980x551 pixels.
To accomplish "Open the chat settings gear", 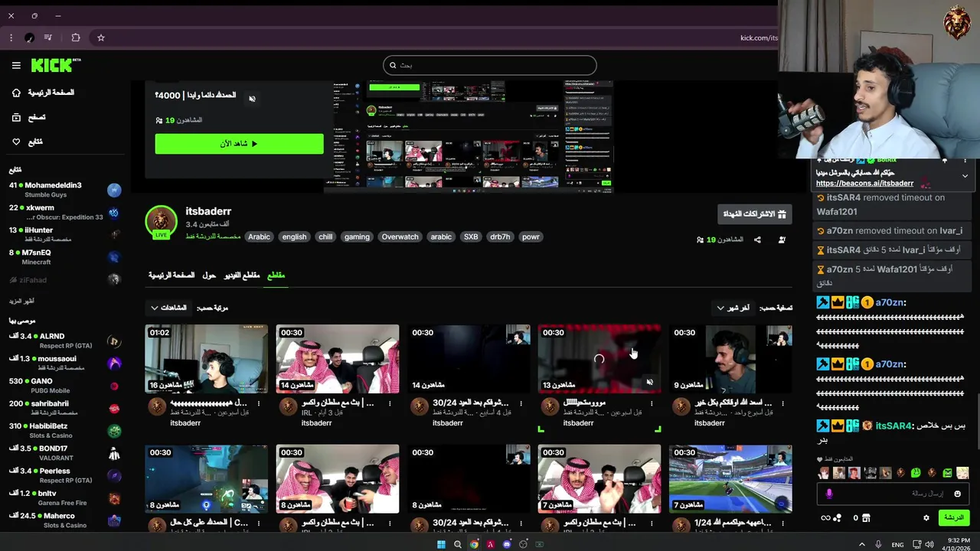I will (x=926, y=518).
